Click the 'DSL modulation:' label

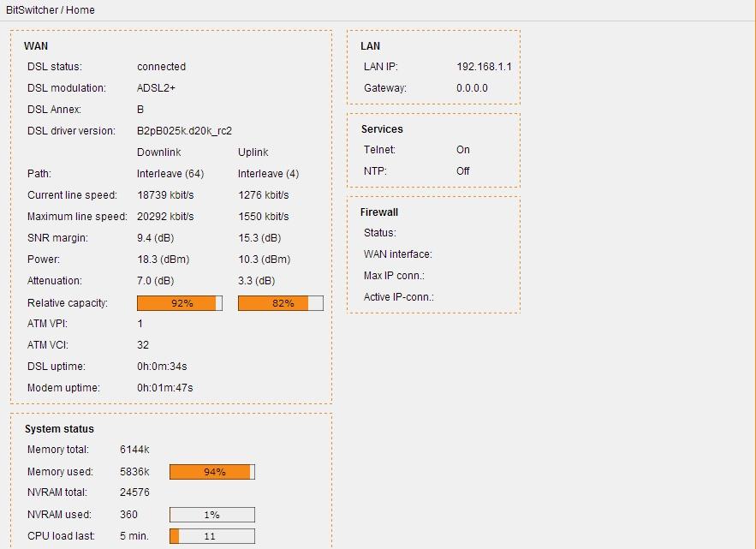[67, 88]
